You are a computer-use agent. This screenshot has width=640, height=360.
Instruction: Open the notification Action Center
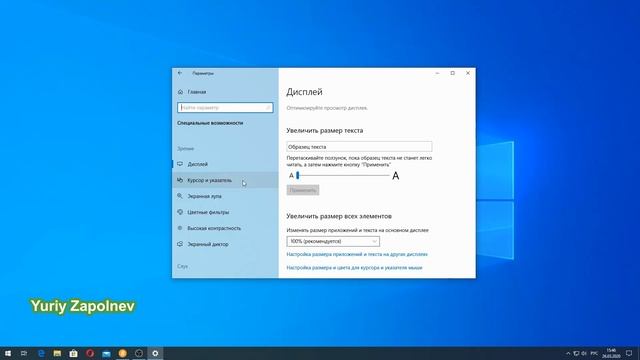point(629,353)
